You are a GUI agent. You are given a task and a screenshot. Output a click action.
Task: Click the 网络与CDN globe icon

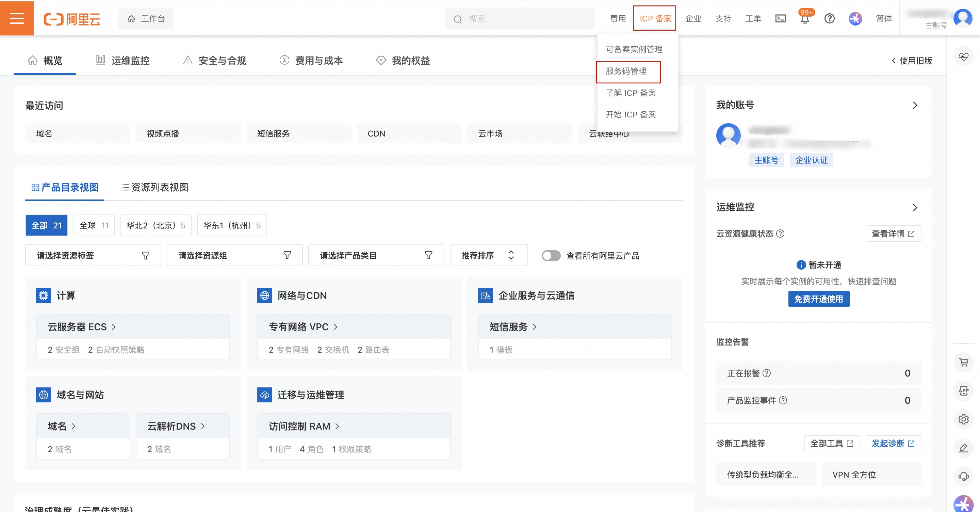[264, 295]
